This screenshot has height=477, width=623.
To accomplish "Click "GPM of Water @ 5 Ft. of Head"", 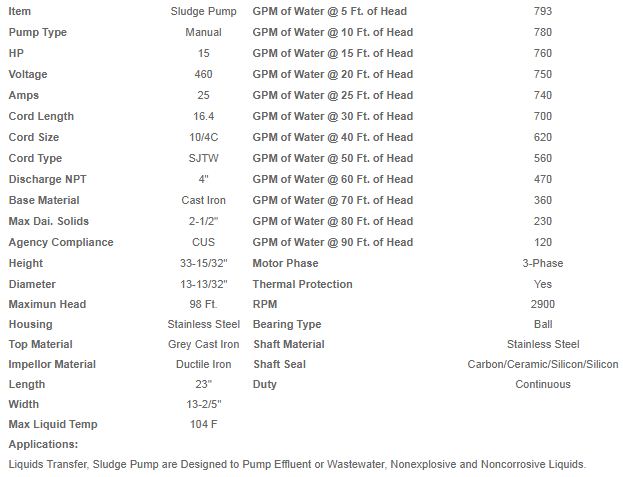I will point(329,11).
